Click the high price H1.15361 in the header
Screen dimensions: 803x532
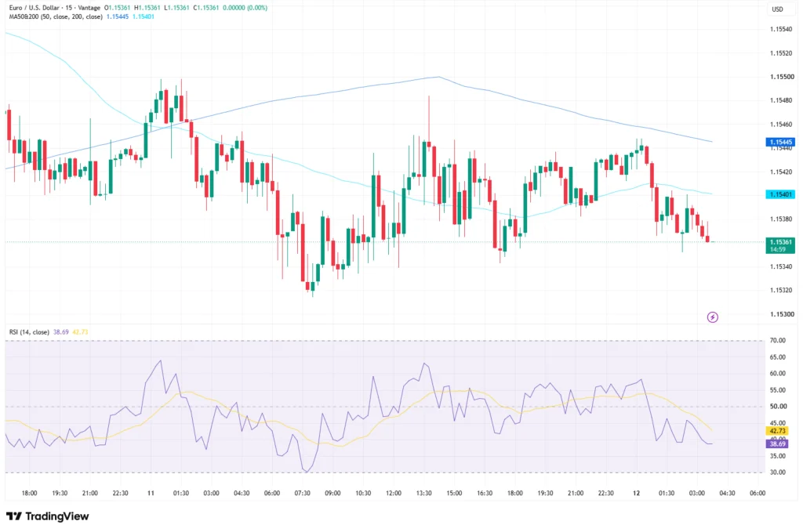[x=147, y=8]
